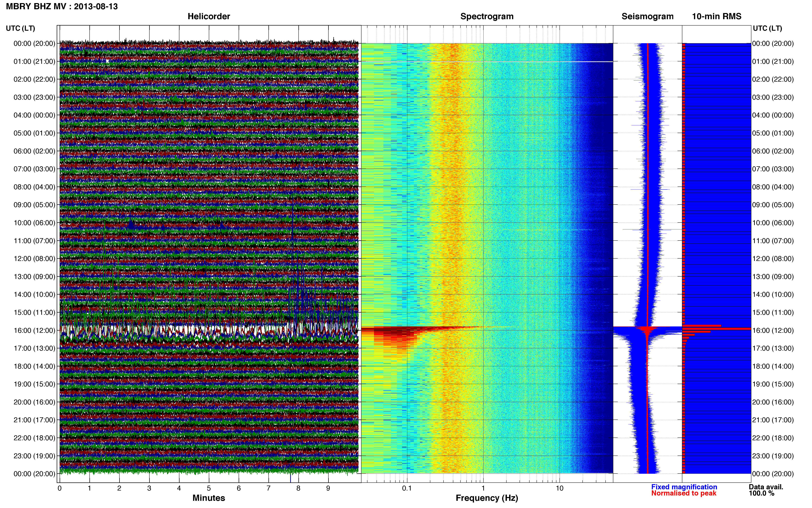Screen dimensions: 812x508
Task: Select the Helicorder panel heading
Action: pos(208,16)
